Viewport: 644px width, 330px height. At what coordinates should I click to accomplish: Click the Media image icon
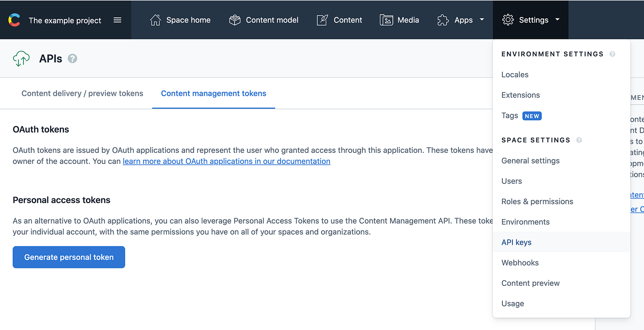coord(386,20)
